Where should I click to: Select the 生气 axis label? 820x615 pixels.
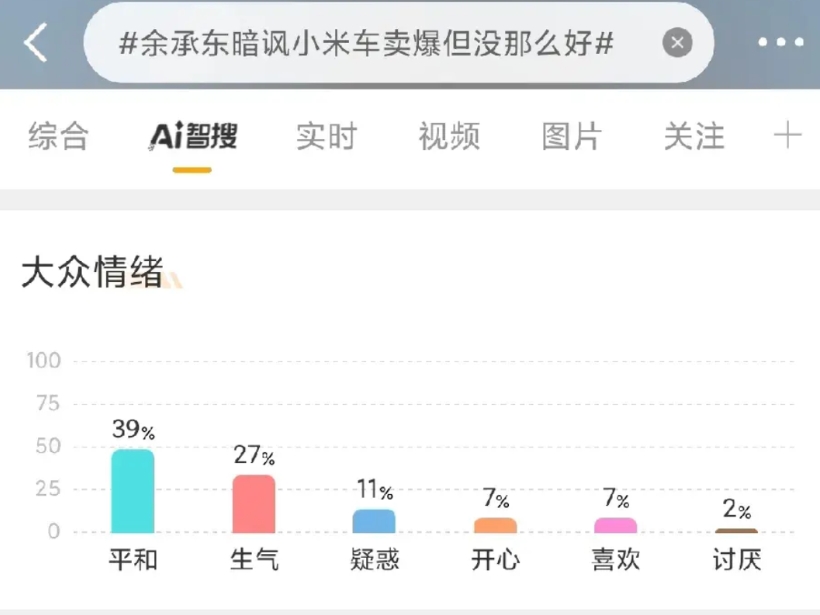(x=254, y=560)
